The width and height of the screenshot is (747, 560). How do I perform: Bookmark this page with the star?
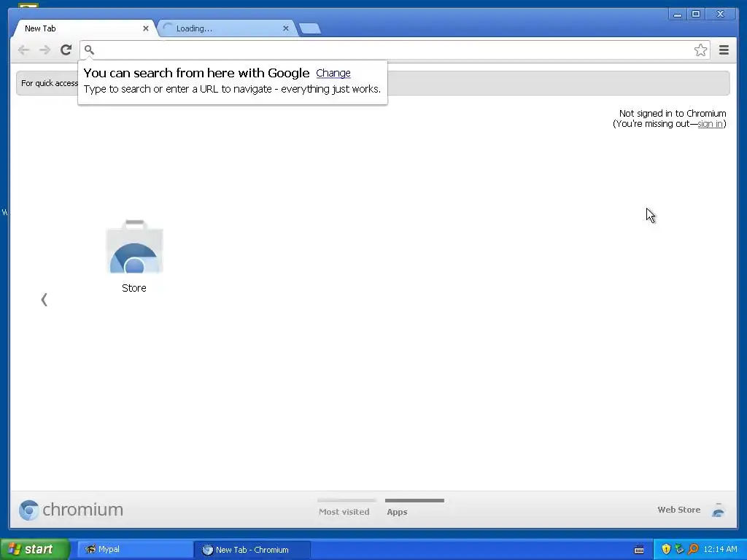[700, 50]
